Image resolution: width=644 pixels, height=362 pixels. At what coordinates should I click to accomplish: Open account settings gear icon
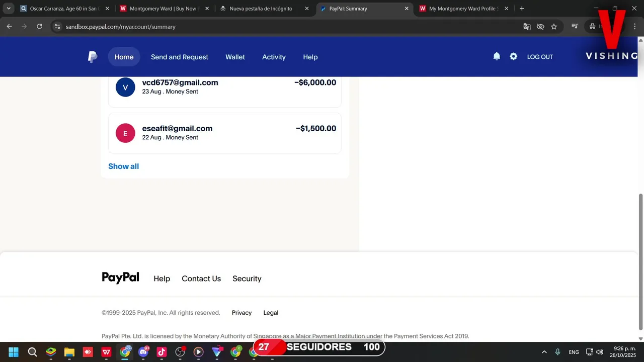(x=513, y=57)
